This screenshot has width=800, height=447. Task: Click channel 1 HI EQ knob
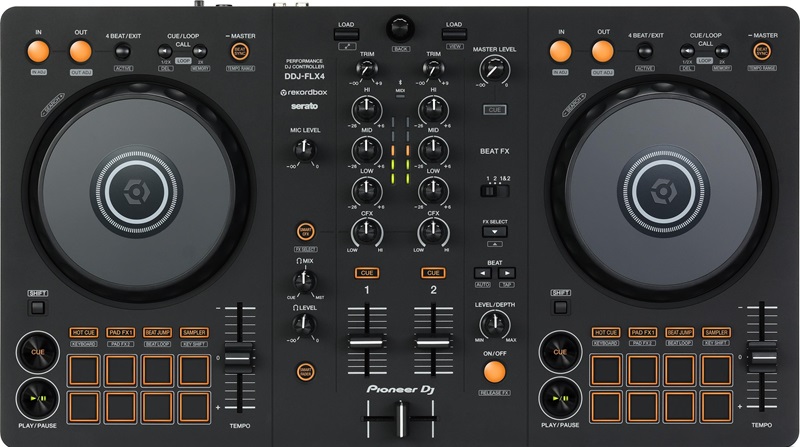[367, 109]
